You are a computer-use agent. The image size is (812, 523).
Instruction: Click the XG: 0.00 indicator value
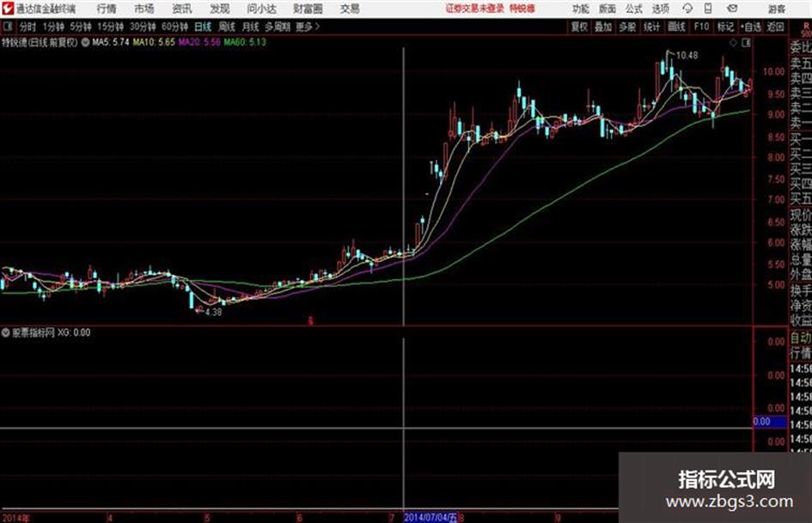(x=74, y=332)
